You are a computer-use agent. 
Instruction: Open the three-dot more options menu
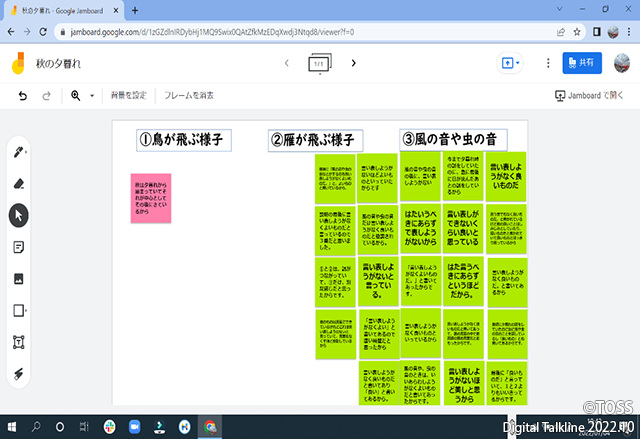click(x=547, y=63)
